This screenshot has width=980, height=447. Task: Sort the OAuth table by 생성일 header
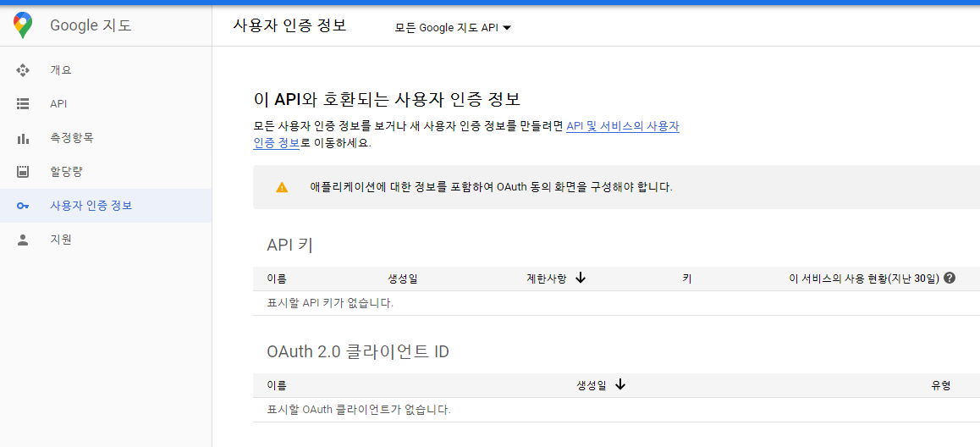tap(592, 385)
